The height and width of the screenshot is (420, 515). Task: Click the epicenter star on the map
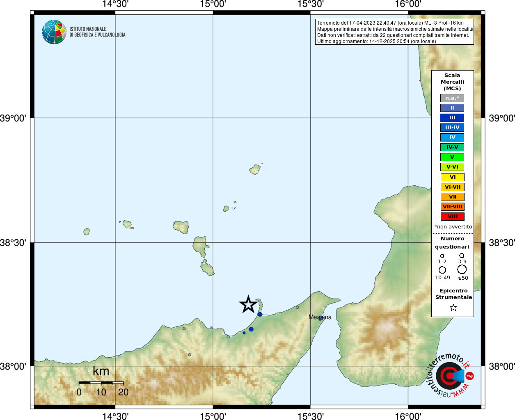pos(248,304)
